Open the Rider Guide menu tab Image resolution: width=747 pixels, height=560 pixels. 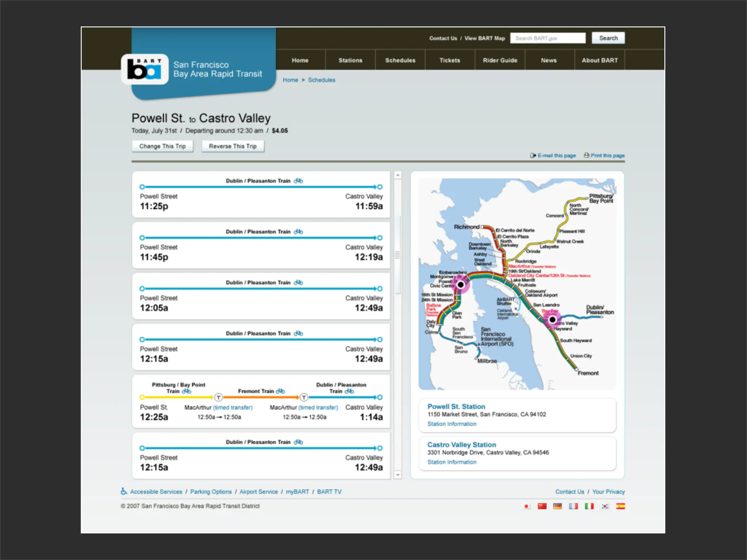[x=500, y=61]
